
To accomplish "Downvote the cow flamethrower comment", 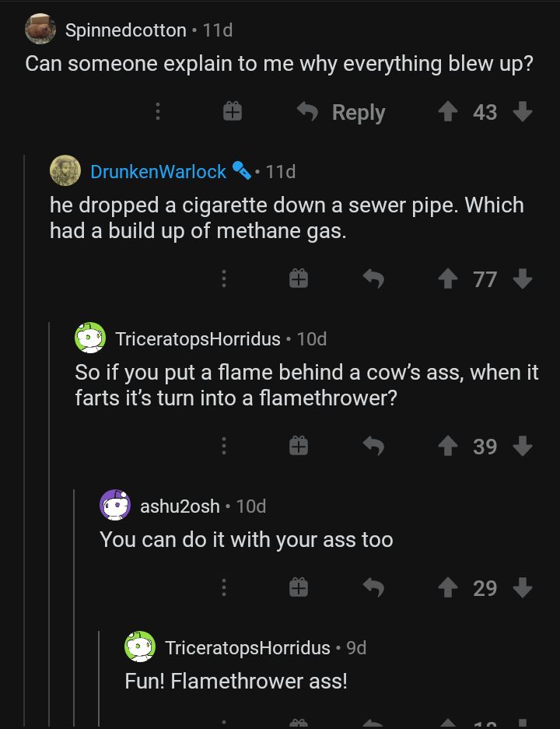I will (x=523, y=446).
